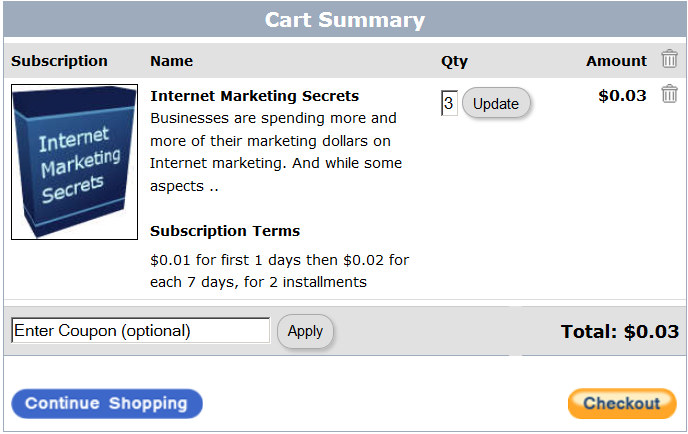Click the Internet Marketing Secrets product box image
Image resolution: width=688 pixels, height=434 pixels.
tap(74, 162)
